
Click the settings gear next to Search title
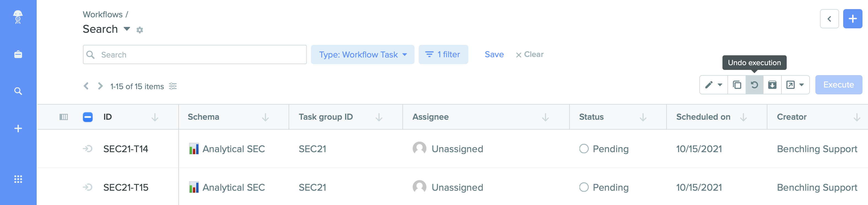pyautogui.click(x=139, y=30)
